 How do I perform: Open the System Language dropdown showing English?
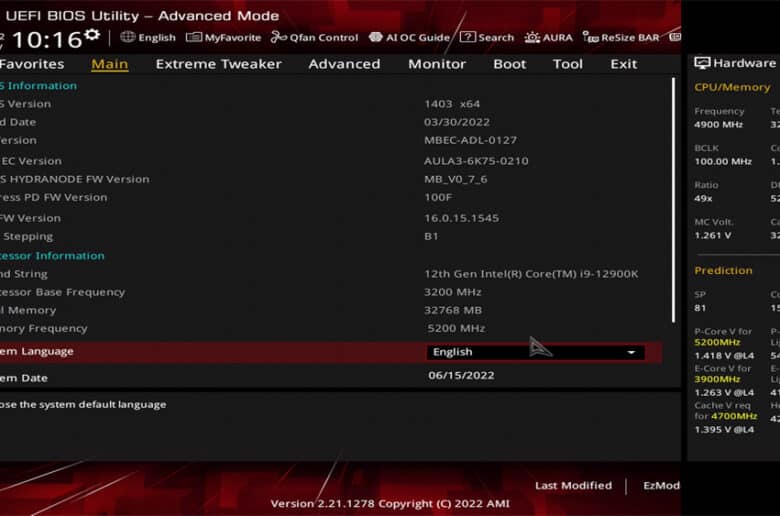tap(535, 352)
